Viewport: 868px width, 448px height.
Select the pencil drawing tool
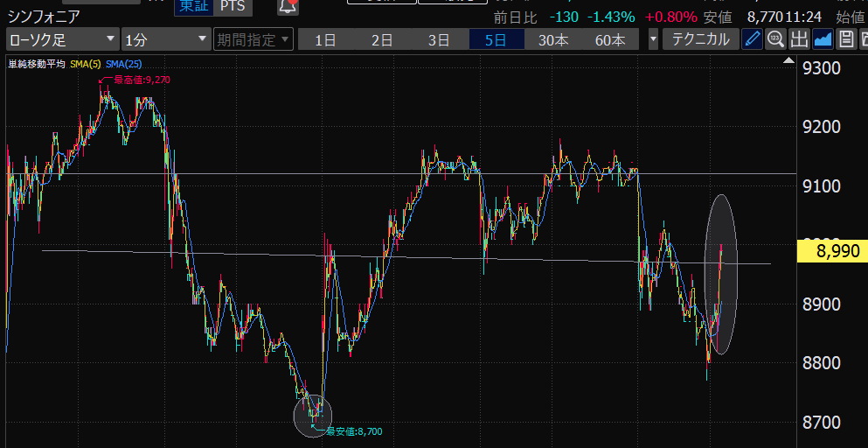click(x=752, y=39)
